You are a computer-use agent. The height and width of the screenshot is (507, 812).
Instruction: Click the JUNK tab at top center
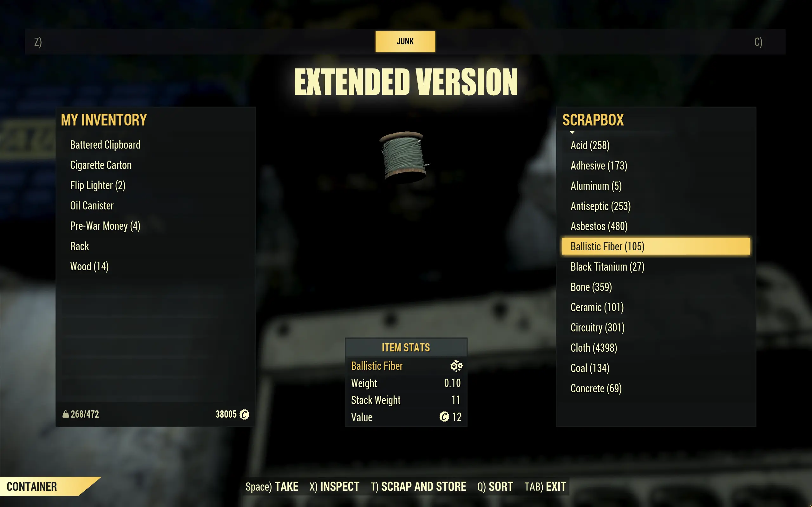[405, 42]
